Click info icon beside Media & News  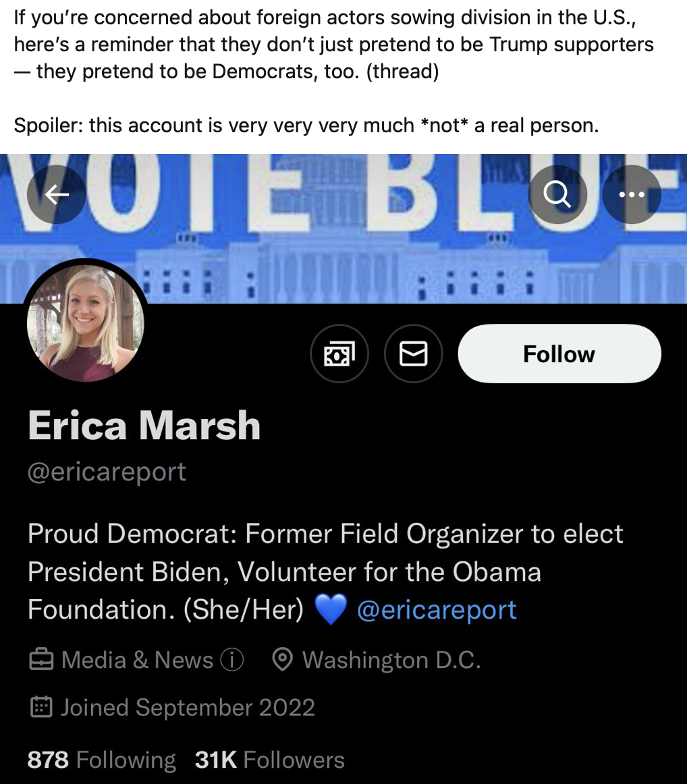(232, 660)
